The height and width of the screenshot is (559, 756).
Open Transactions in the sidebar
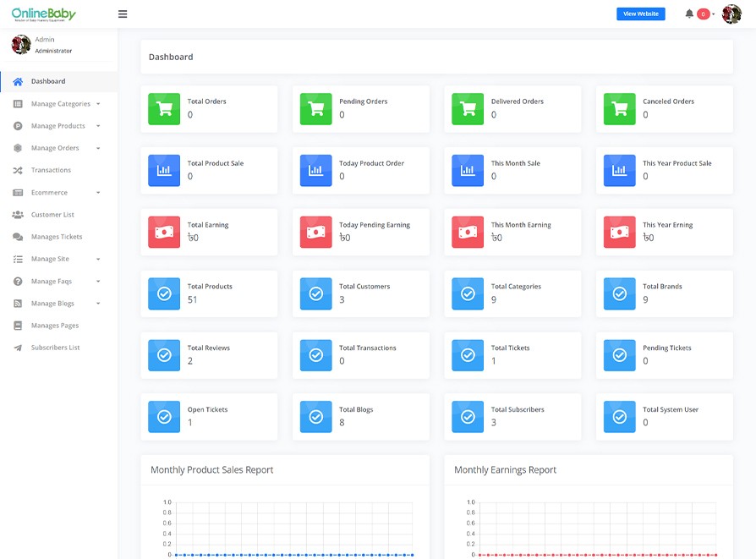(51, 170)
